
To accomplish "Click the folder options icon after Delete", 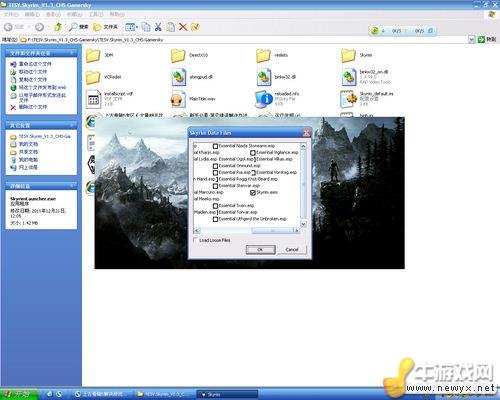I will (195, 27).
